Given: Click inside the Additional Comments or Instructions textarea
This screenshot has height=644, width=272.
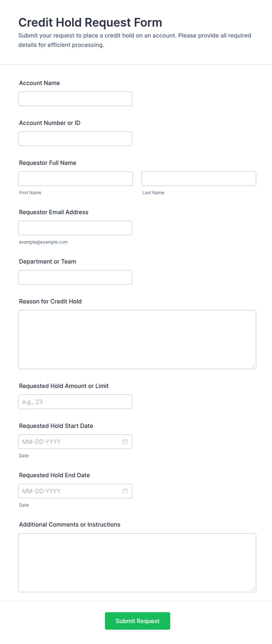Looking at the screenshot, I should 137,563.
